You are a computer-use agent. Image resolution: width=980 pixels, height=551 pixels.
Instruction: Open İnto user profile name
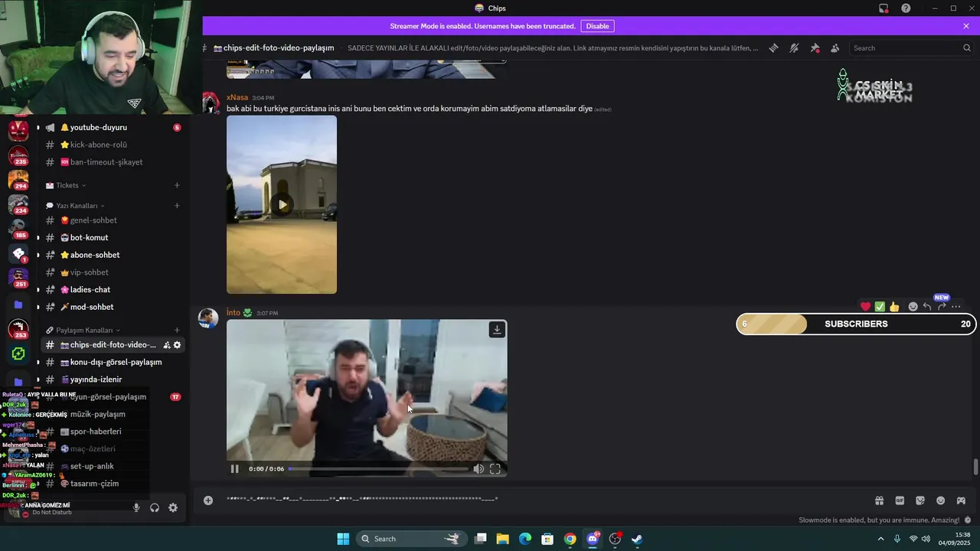coord(234,313)
